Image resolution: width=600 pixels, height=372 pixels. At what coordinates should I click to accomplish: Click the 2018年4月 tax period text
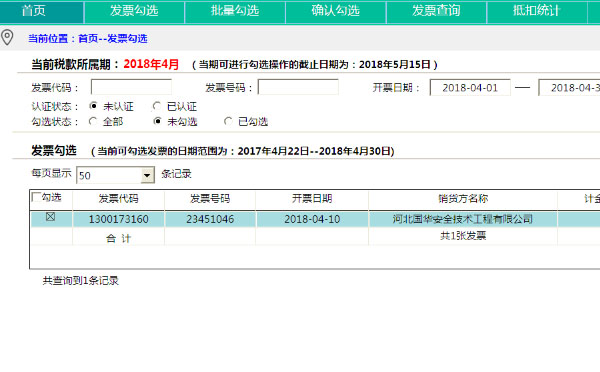click(x=151, y=64)
